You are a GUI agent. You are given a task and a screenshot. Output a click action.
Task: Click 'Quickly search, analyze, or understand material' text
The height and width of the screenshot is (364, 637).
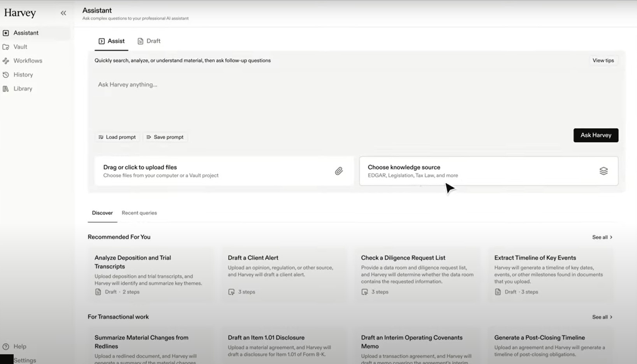click(x=183, y=61)
